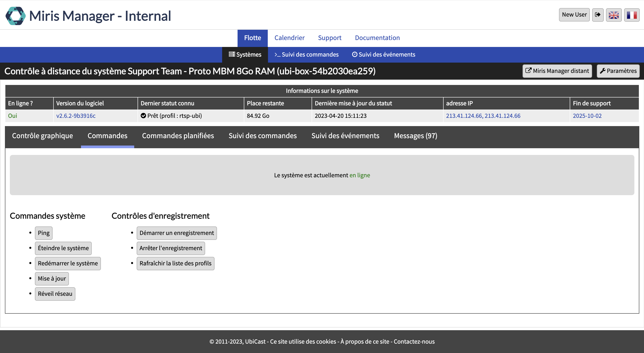The height and width of the screenshot is (353, 644).
Task: Click Redémarrer le système button
Action: [x=68, y=264]
